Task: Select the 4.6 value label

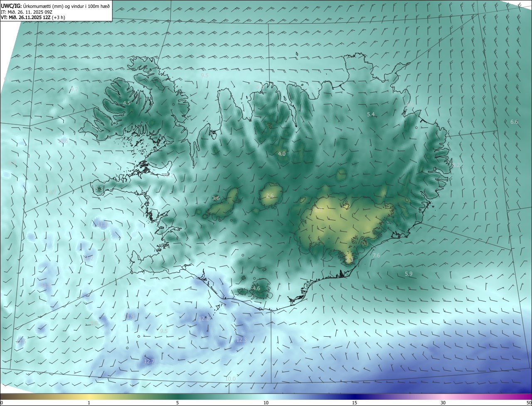Action: (256, 288)
